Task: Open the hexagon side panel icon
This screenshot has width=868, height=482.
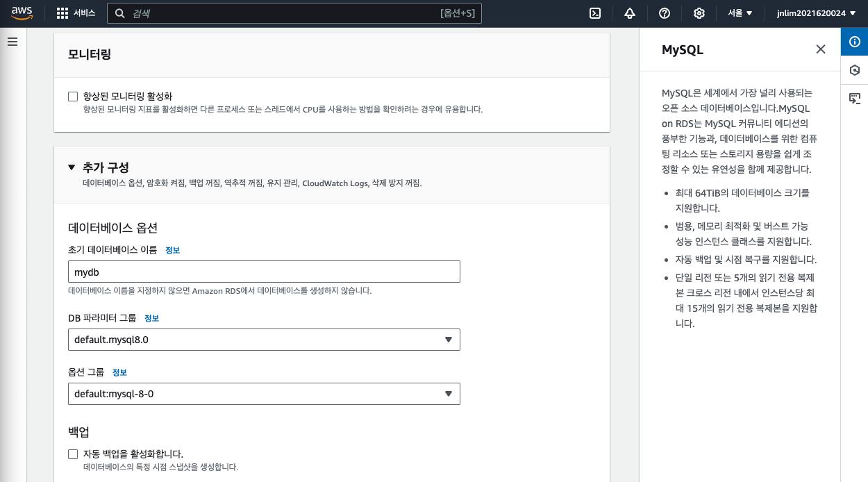Action: tap(855, 70)
